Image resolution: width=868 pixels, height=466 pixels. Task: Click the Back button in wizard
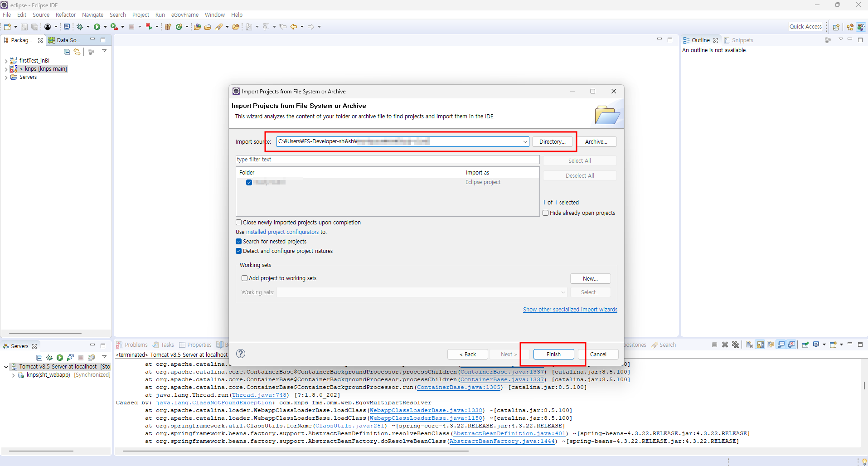(x=468, y=354)
